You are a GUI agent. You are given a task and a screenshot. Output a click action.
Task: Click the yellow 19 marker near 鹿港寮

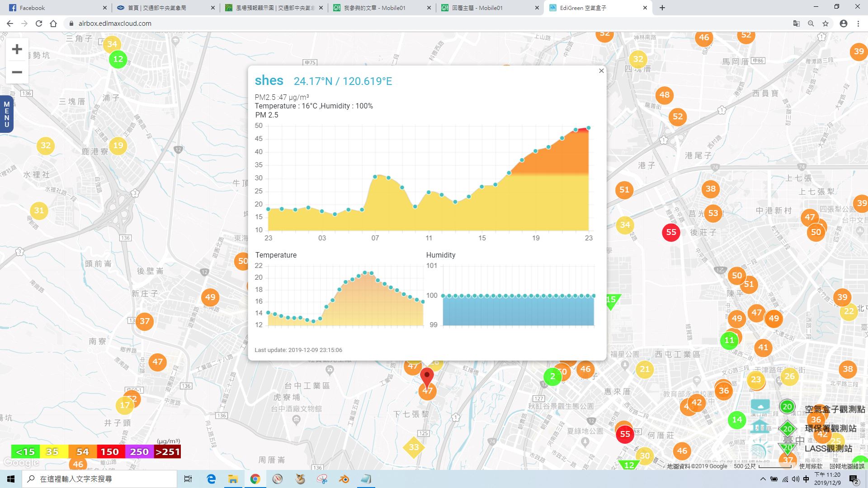(x=118, y=145)
